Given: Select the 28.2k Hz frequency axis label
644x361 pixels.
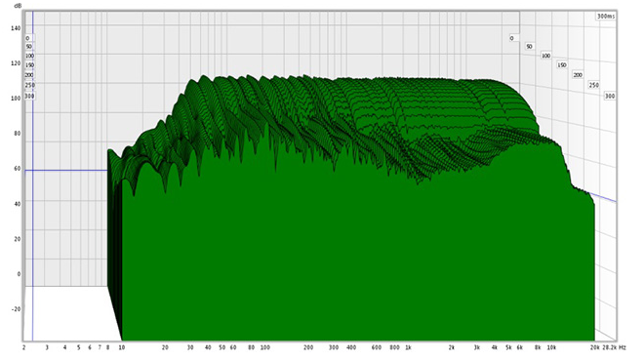Looking at the screenshot, I should pos(614,347).
